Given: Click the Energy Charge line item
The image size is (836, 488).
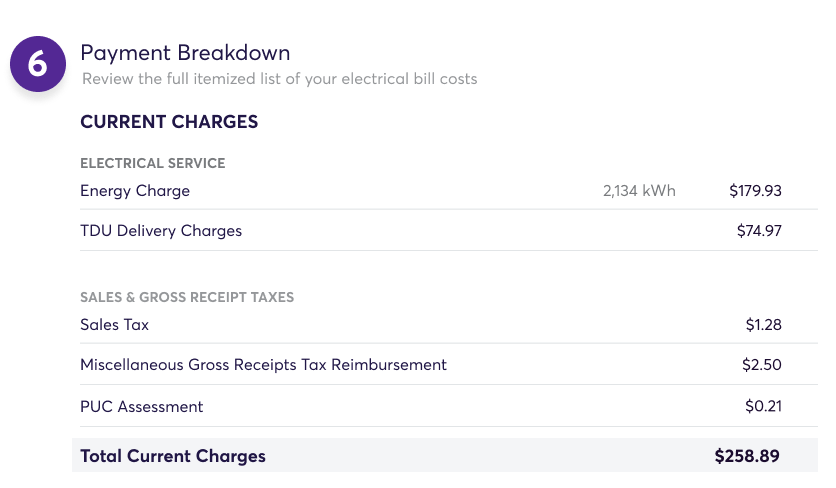Looking at the screenshot, I should click(x=135, y=191).
